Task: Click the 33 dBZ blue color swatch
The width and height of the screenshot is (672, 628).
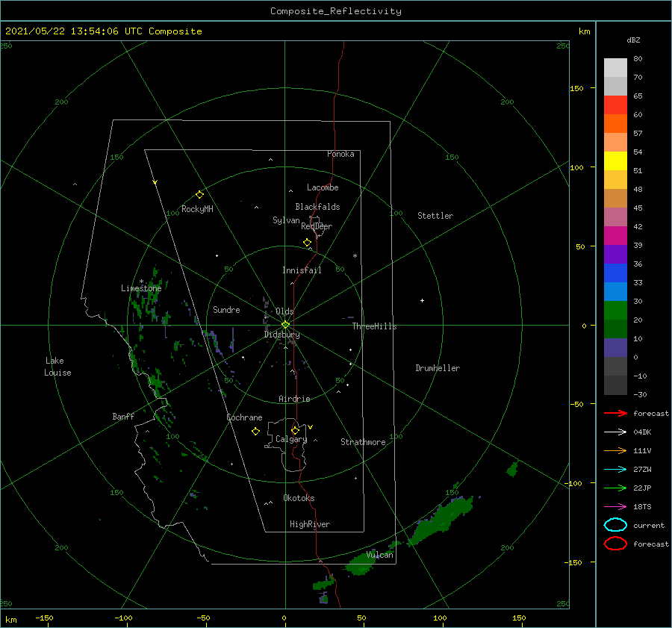Action: 615,291
